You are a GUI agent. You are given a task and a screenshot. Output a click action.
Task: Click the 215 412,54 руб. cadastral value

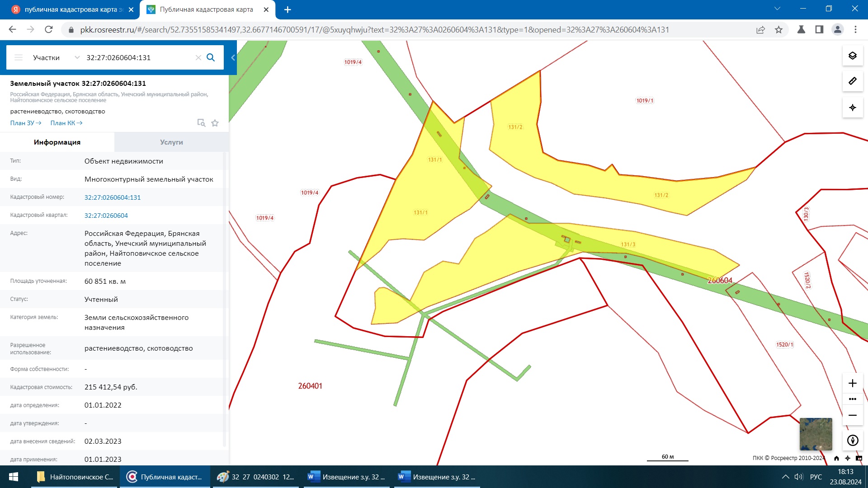[x=111, y=387]
